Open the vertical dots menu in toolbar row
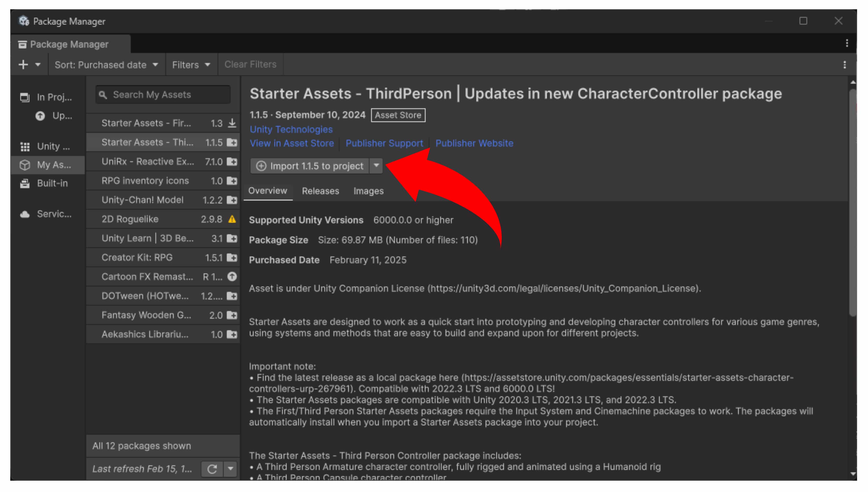The height and width of the screenshot is (492, 868). (x=844, y=65)
